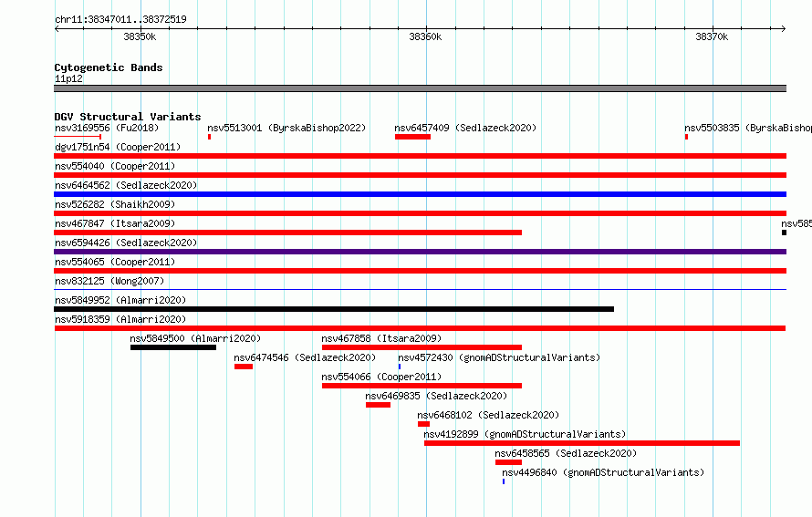
Task: Click the black bar under nsv5849952
Action: pyautogui.click(x=334, y=309)
